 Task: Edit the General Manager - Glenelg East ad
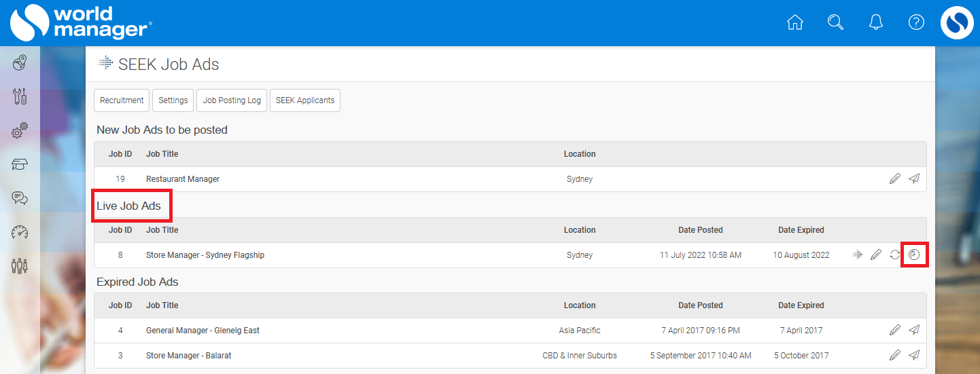click(895, 331)
